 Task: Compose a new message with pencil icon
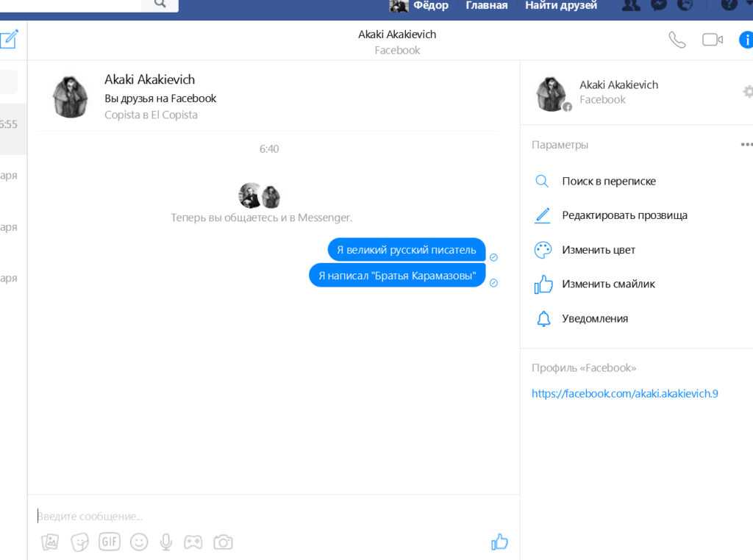pos(9,39)
